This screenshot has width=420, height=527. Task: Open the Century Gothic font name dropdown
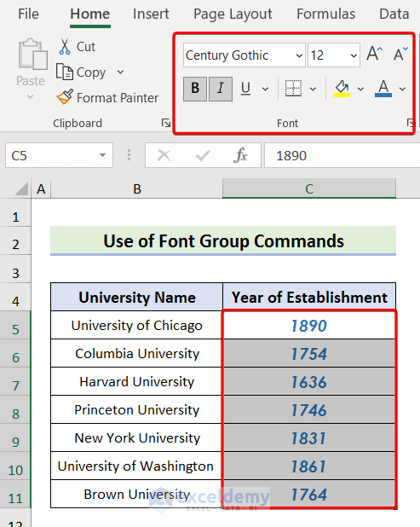299,55
